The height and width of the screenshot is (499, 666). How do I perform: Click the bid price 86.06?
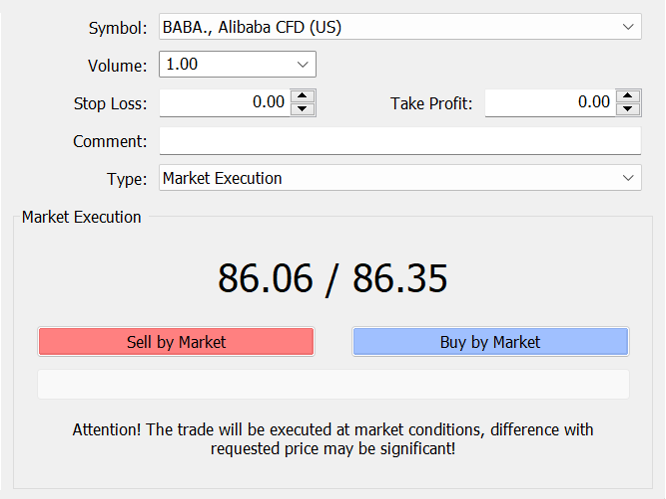265,279
